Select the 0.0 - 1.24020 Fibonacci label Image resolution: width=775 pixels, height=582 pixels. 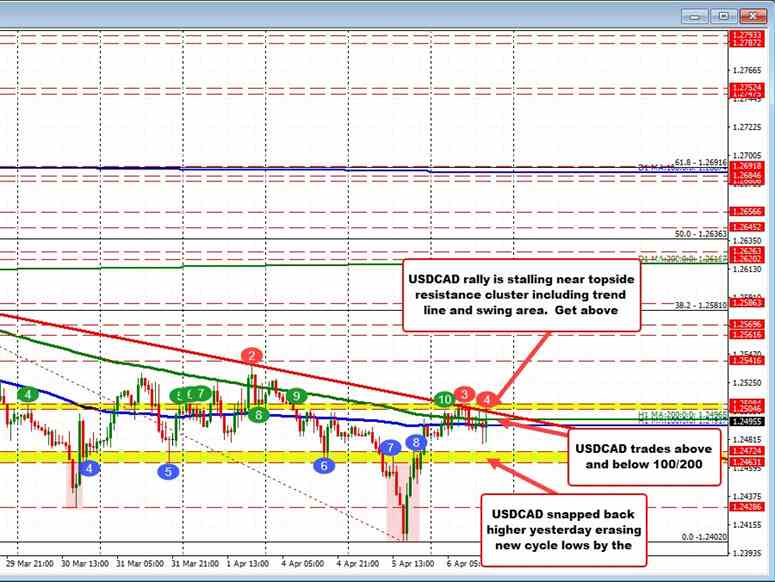704,537
